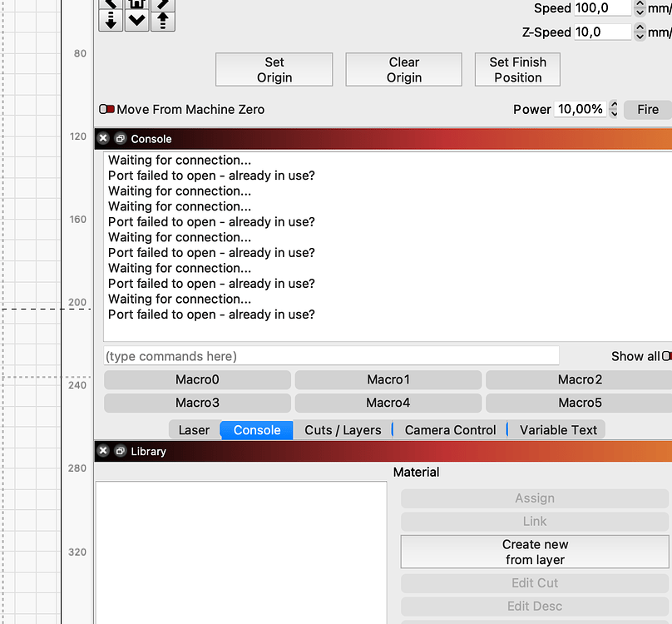672x624 pixels.
Task: Switch to the Laser tab
Action: point(193,429)
